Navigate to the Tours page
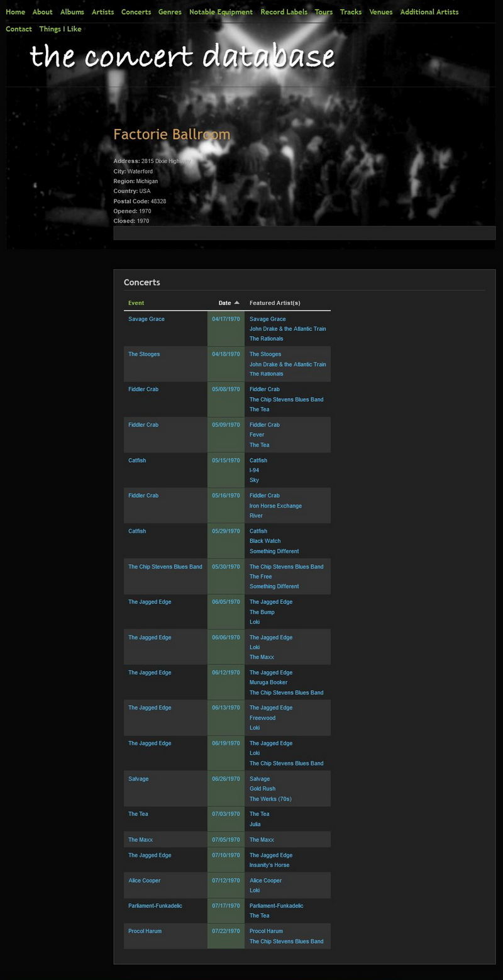Viewport: 503px width, 980px height. coord(323,11)
